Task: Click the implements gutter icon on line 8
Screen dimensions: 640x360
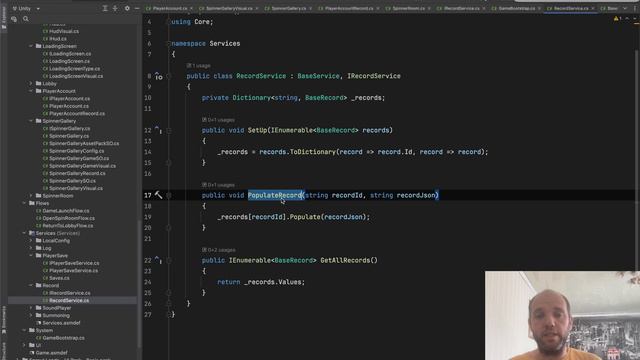Action: (158, 76)
